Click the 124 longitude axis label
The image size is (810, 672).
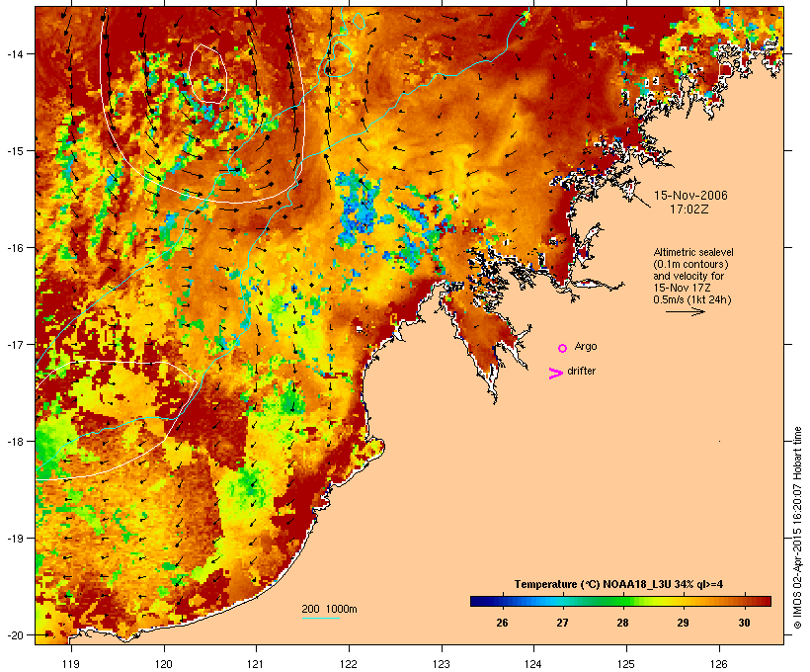(x=533, y=664)
